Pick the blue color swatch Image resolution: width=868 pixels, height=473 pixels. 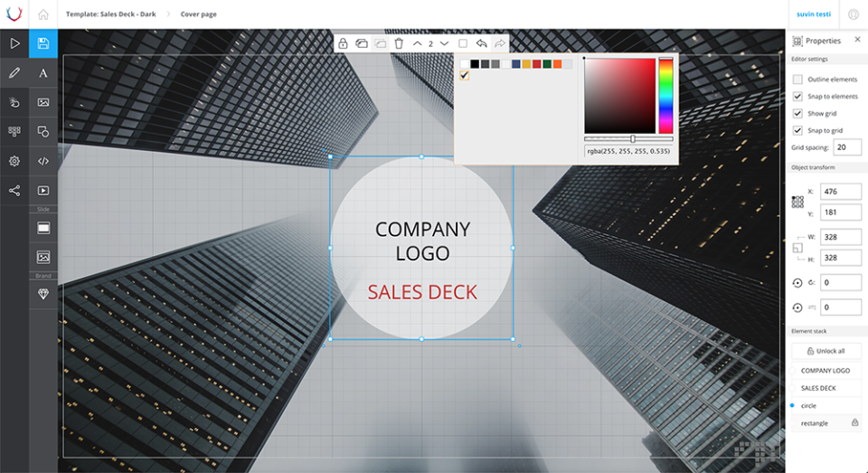[516, 64]
